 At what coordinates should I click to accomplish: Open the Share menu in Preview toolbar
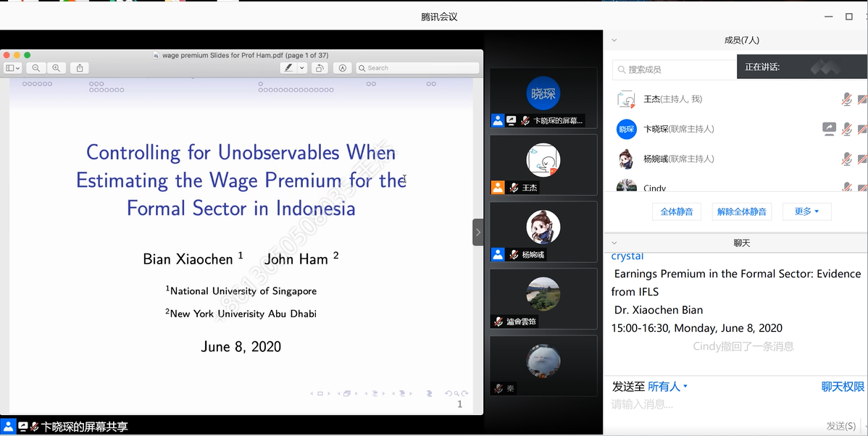pyautogui.click(x=80, y=68)
